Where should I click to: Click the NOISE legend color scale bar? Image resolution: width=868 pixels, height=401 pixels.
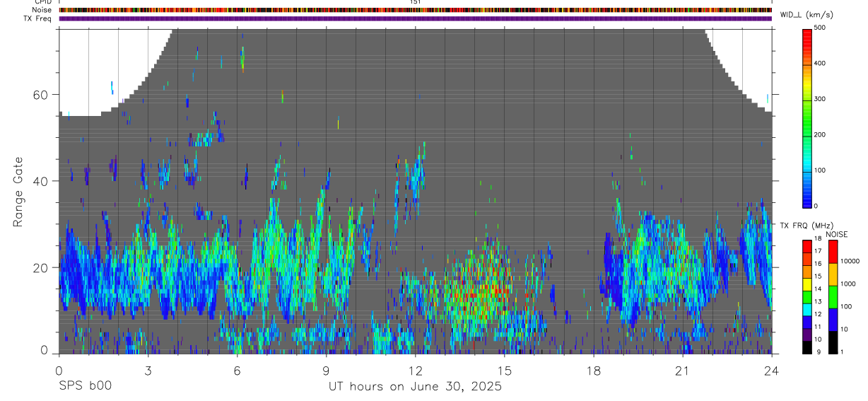pos(833,296)
